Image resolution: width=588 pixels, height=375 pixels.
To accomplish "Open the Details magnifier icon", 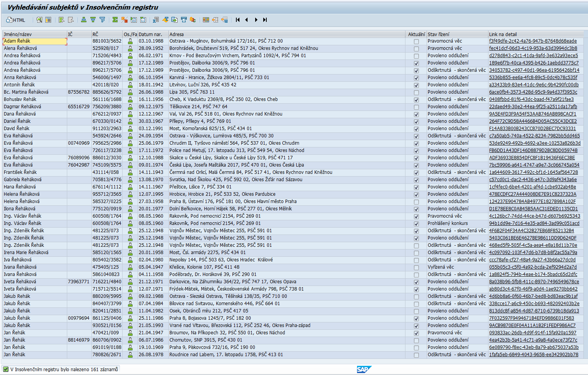I will 39,20.
